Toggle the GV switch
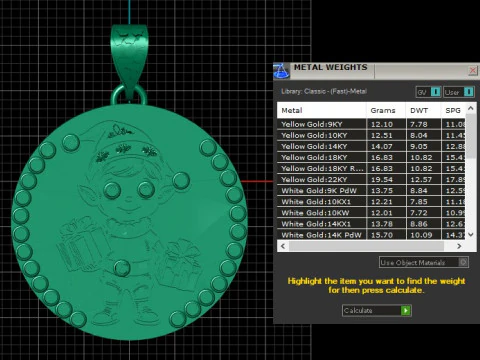The width and height of the screenshot is (480, 360). (429, 92)
